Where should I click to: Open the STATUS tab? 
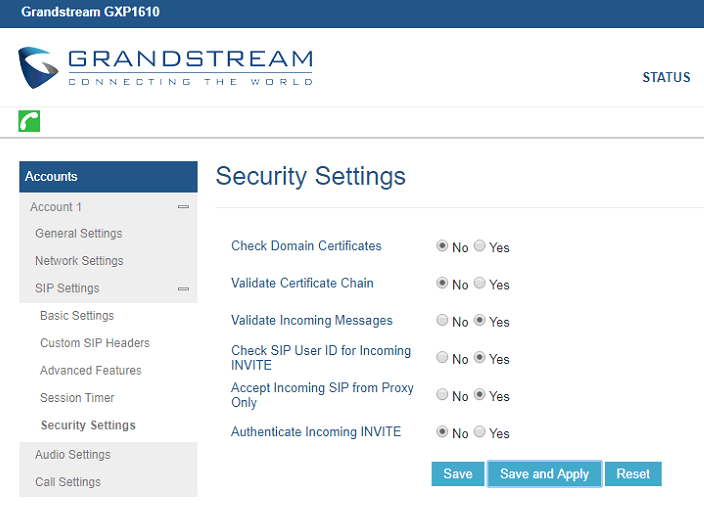[x=666, y=77]
